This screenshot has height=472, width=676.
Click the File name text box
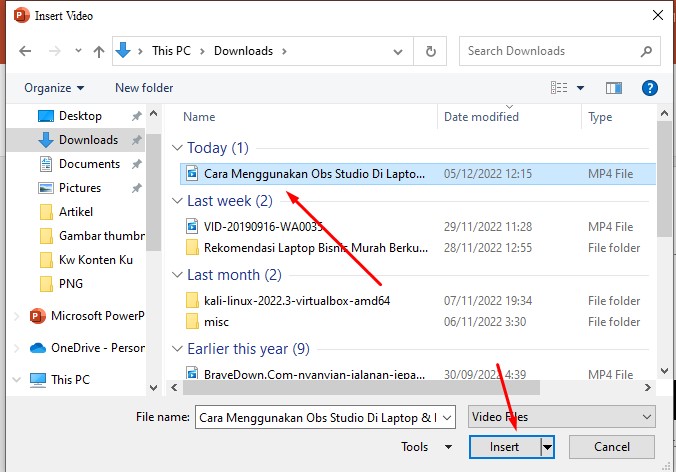point(318,417)
